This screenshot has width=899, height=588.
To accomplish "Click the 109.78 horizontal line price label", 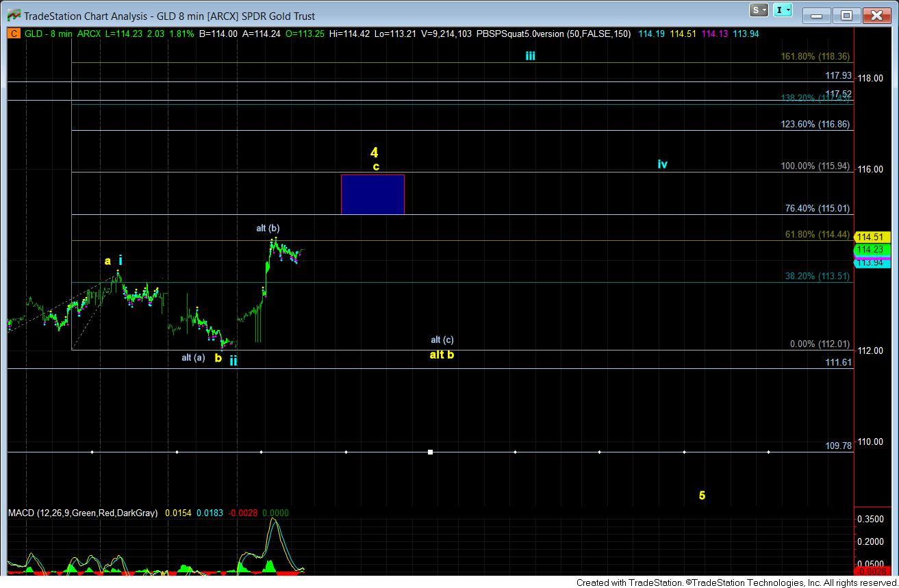I will (x=838, y=446).
